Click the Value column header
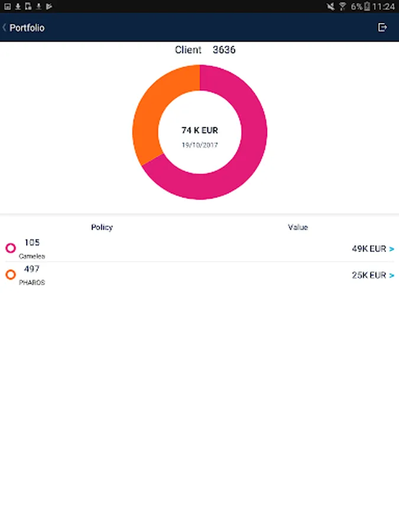Screen dimensions: 399x532 point(298,228)
